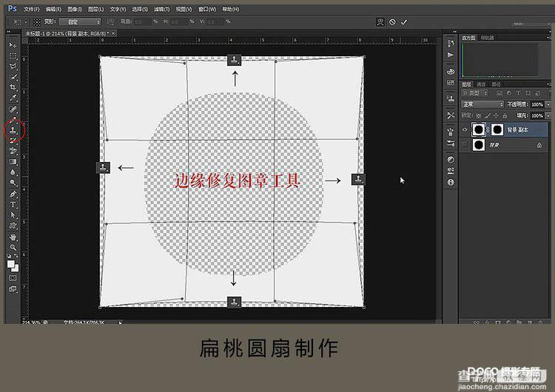Select the Hand tool
This screenshot has width=555, height=392.
click(13, 237)
